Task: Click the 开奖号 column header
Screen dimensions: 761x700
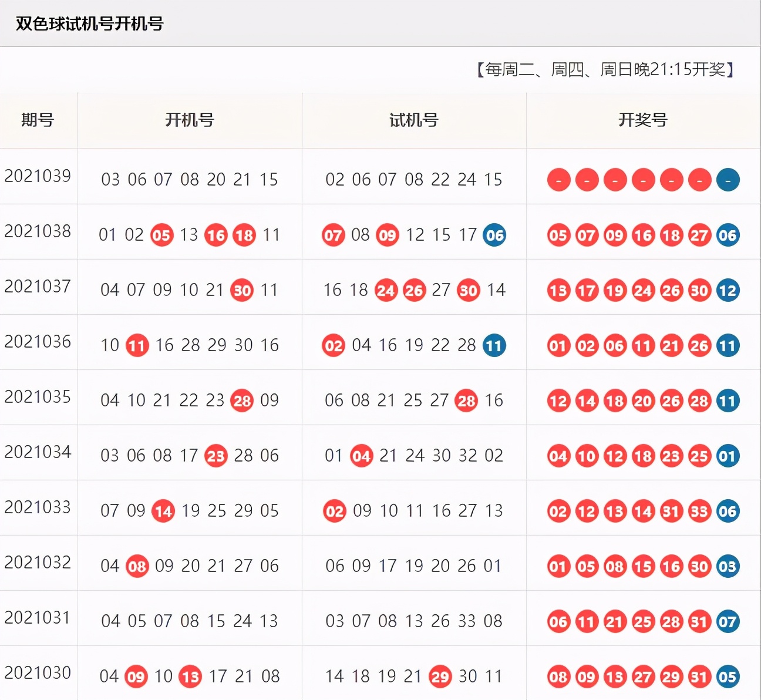Action: 643,120
